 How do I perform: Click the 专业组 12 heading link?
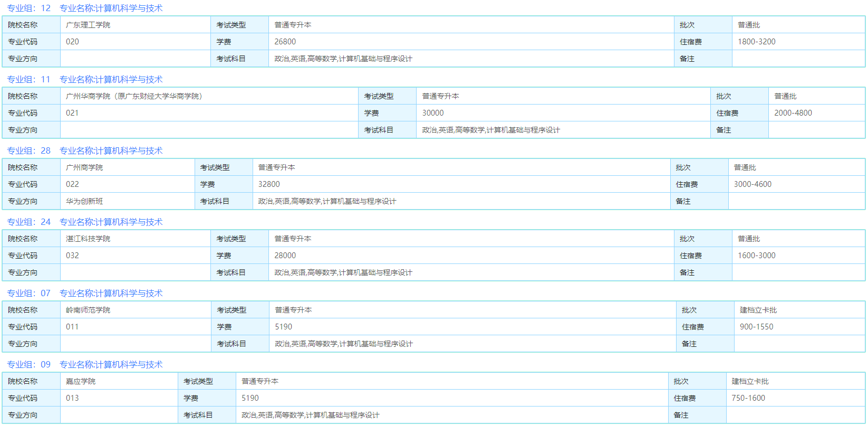(84, 8)
